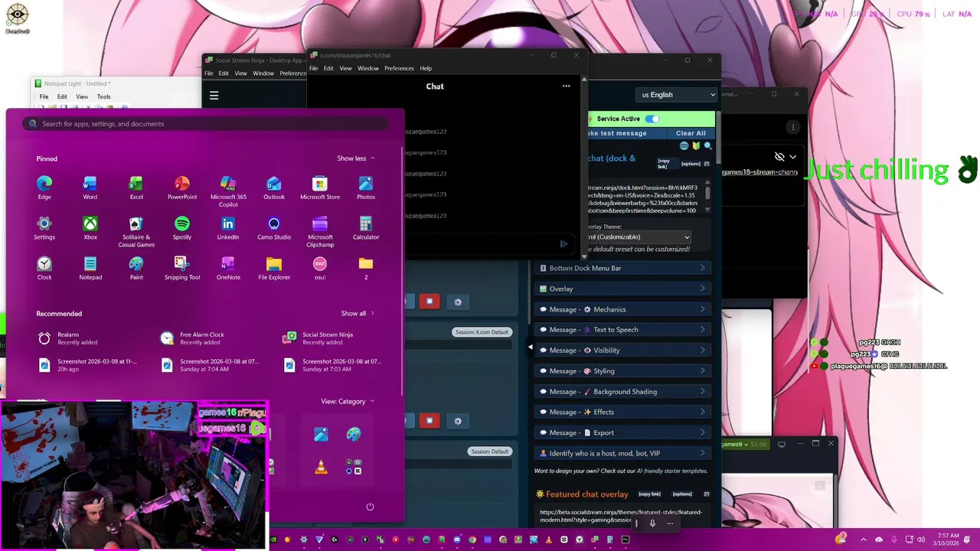The height and width of the screenshot is (551, 980).
Task: Click the magnifier icon below Clear All
Action: [707, 145]
